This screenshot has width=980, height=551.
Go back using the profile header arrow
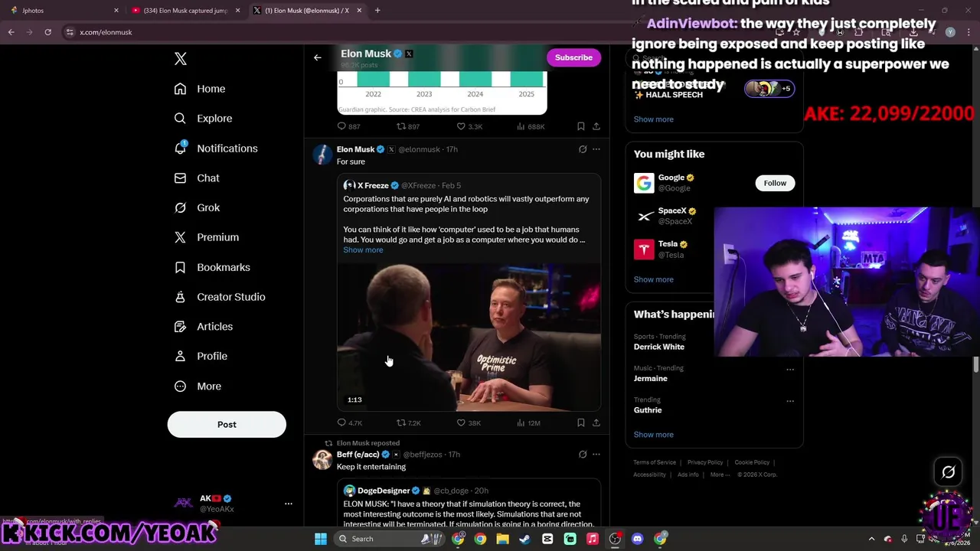click(318, 57)
